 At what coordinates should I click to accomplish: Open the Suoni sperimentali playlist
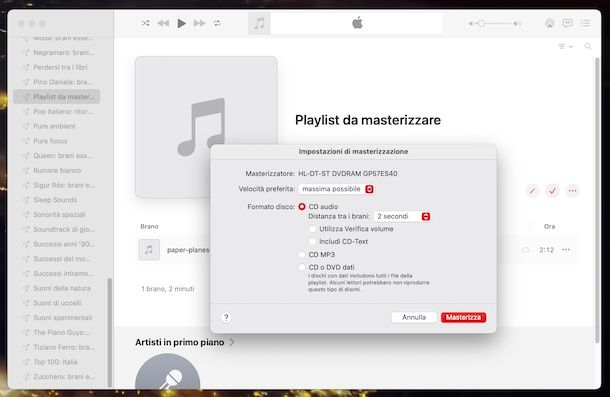(57, 318)
